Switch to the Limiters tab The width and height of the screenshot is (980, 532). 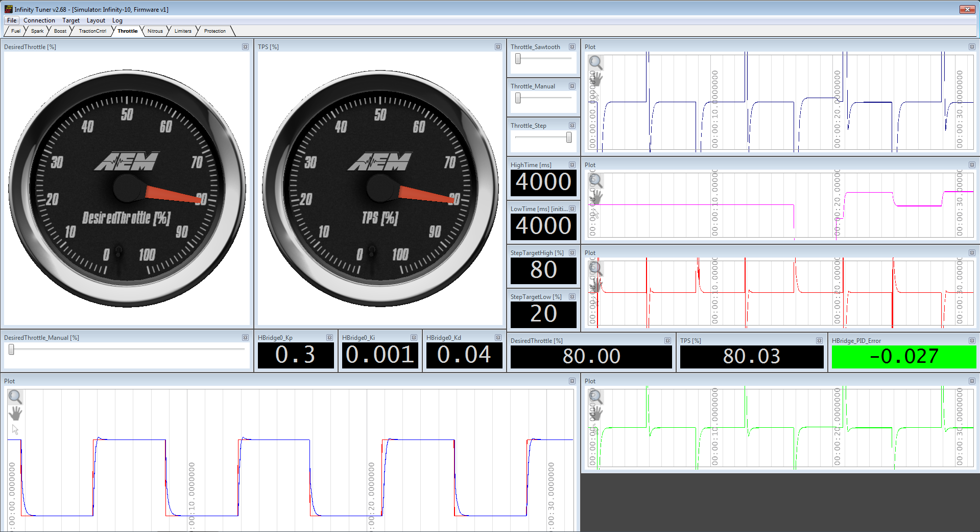pos(183,31)
